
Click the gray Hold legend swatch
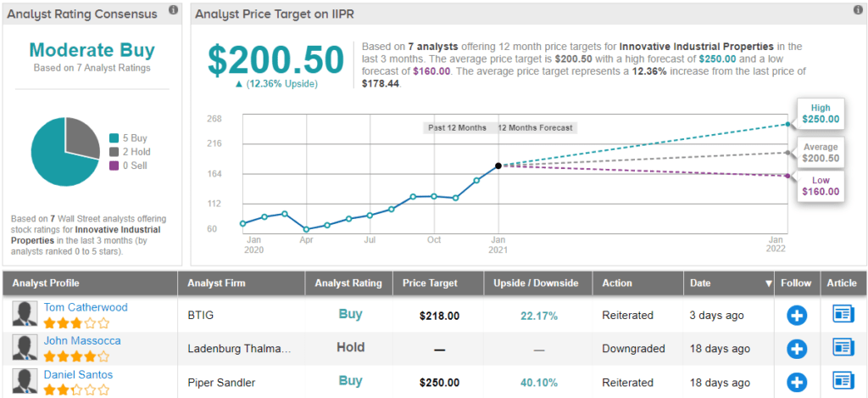pyautogui.click(x=114, y=152)
